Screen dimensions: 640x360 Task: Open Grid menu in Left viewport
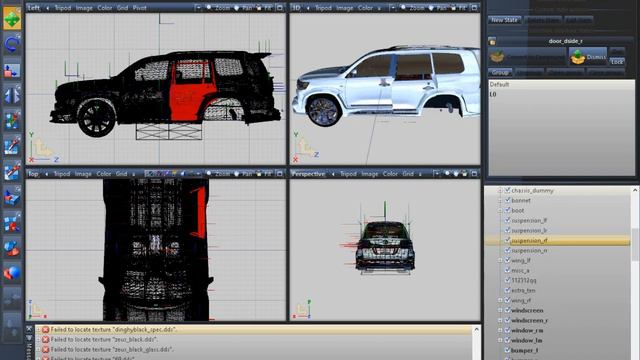tap(122, 8)
